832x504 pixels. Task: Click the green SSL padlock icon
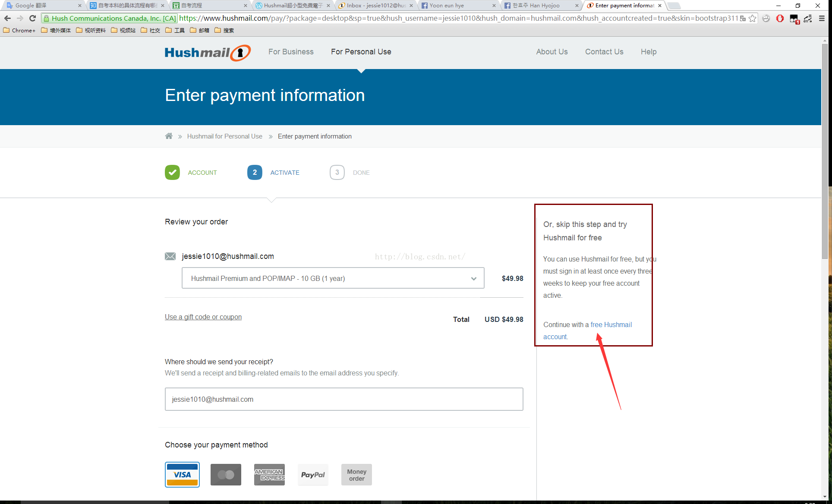coord(47,18)
